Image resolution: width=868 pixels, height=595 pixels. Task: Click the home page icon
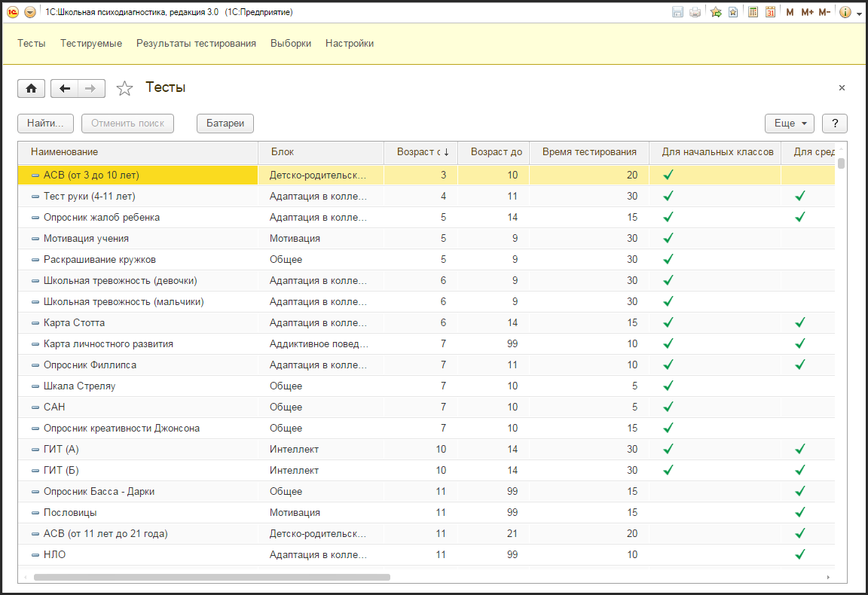pos(31,89)
